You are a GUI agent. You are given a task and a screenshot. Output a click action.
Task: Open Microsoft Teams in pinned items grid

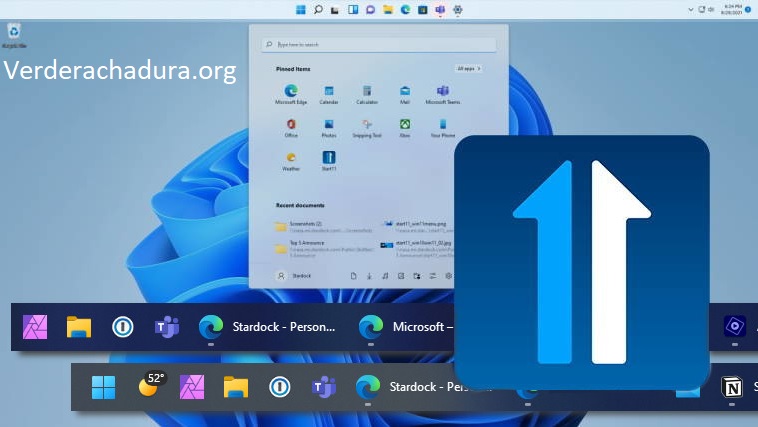pyautogui.click(x=443, y=94)
